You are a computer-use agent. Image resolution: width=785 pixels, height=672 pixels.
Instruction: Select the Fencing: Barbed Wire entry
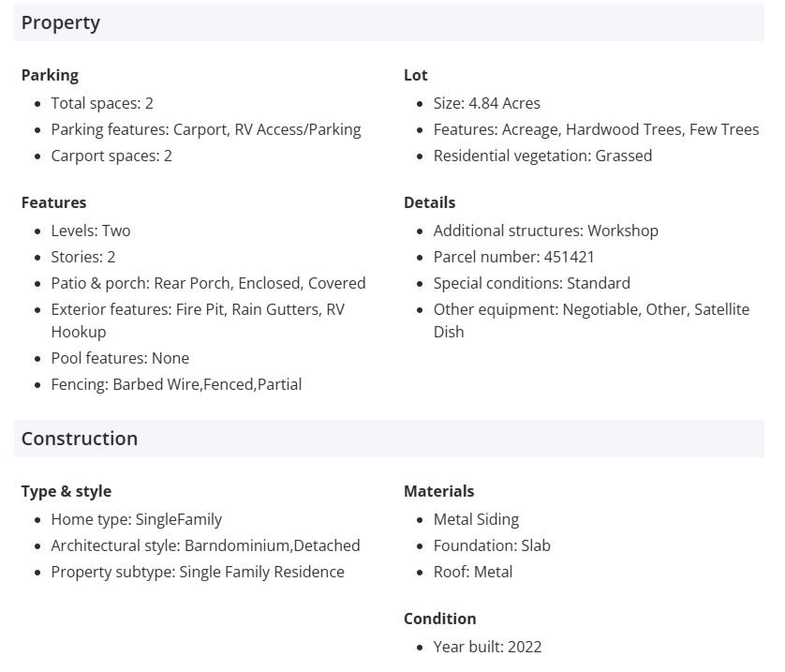click(x=176, y=384)
